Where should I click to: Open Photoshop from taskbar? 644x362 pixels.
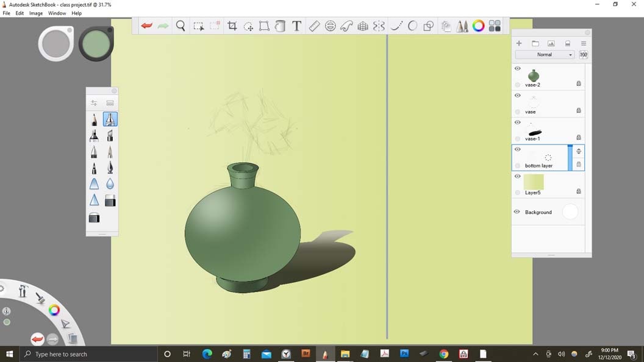point(404,353)
